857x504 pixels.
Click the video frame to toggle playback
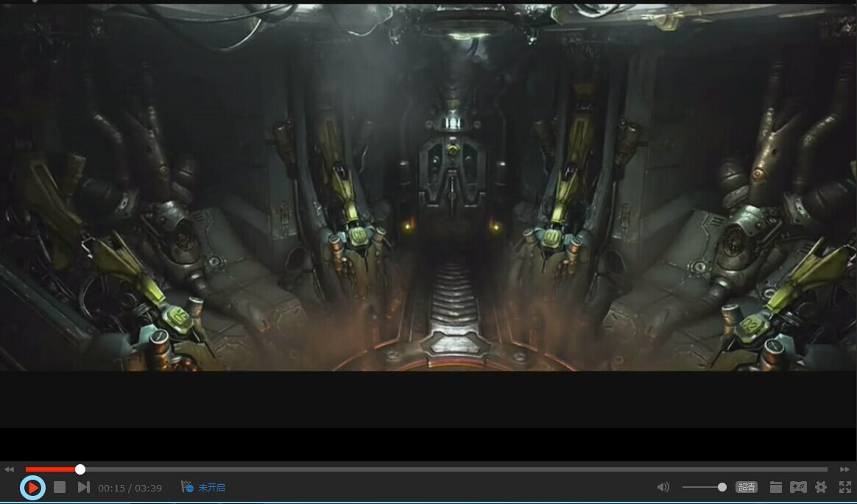point(428,188)
